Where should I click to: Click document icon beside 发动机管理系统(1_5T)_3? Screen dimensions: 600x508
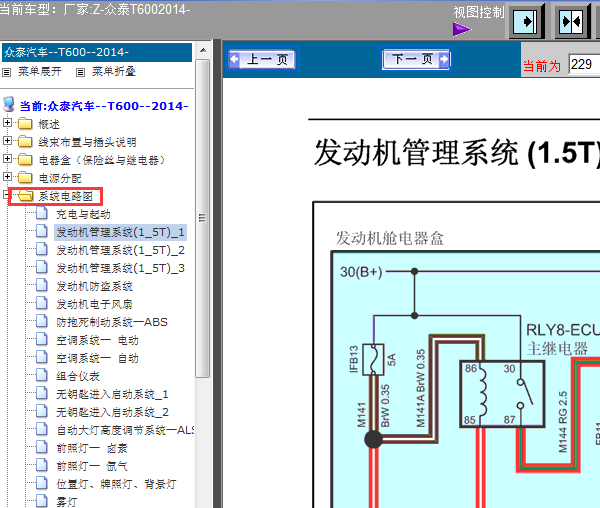(x=42, y=267)
